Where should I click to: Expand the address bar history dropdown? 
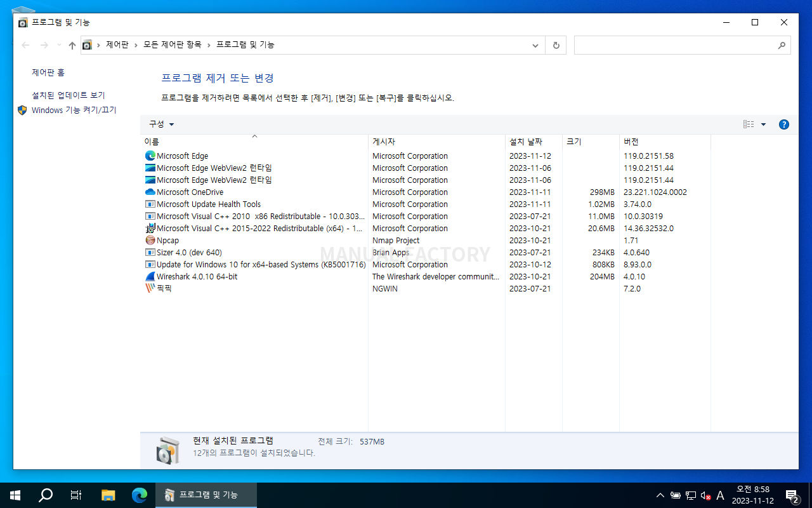(535, 45)
